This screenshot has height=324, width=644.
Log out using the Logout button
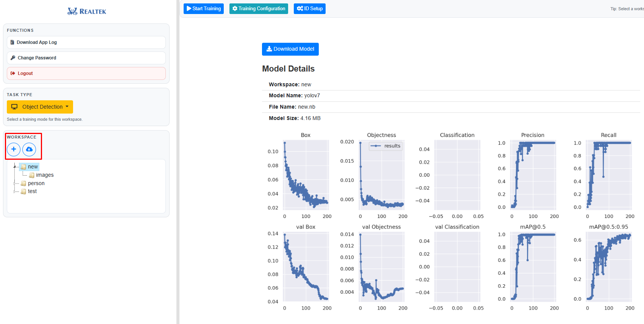(86, 73)
